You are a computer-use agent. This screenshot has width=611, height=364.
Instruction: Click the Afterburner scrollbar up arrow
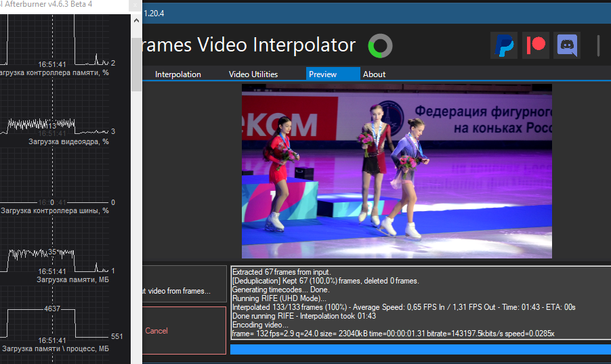click(136, 22)
